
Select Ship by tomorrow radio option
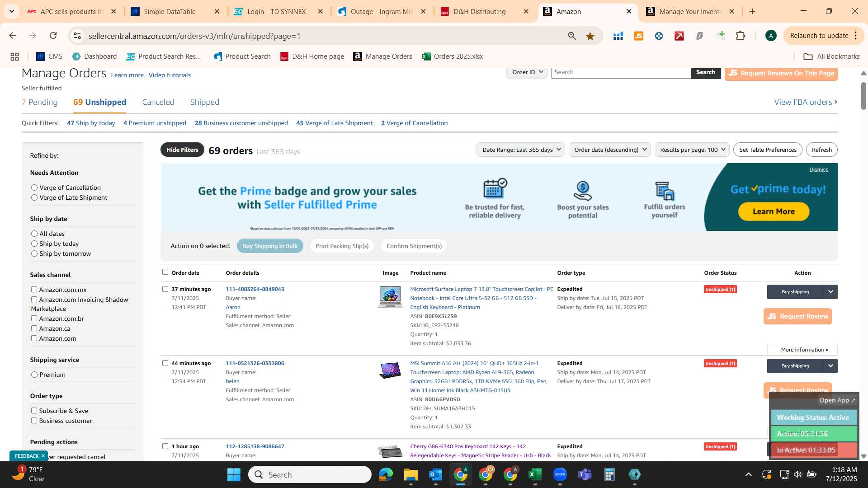pyautogui.click(x=34, y=253)
